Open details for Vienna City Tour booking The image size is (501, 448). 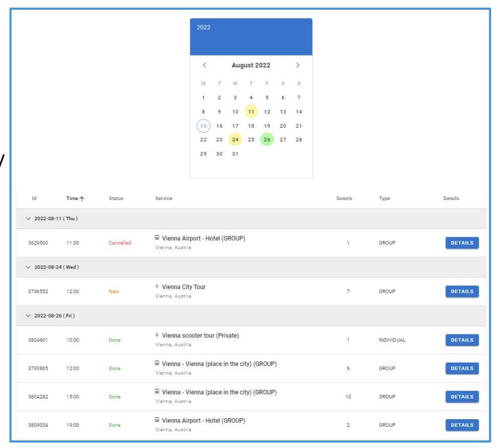pyautogui.click(x=462, y=291)
